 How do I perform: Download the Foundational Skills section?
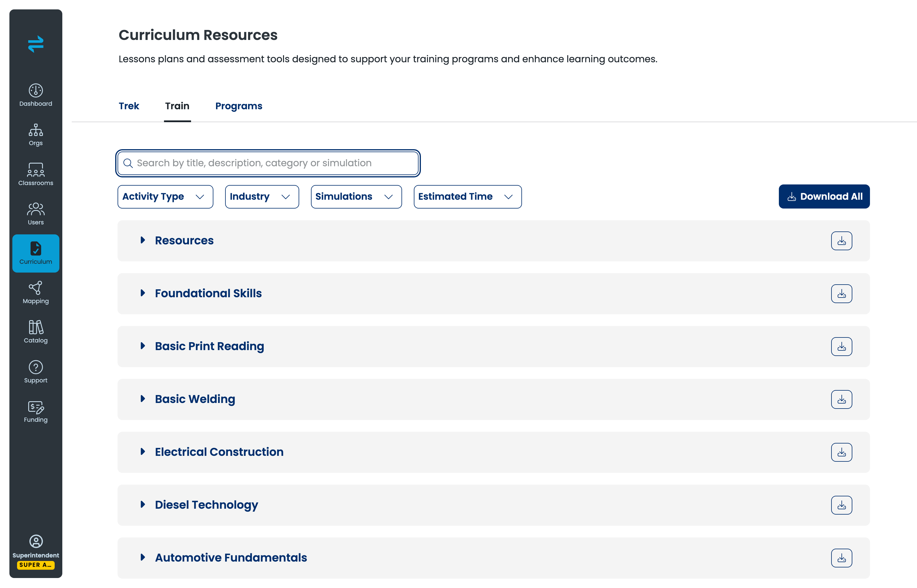coord(841,294)
